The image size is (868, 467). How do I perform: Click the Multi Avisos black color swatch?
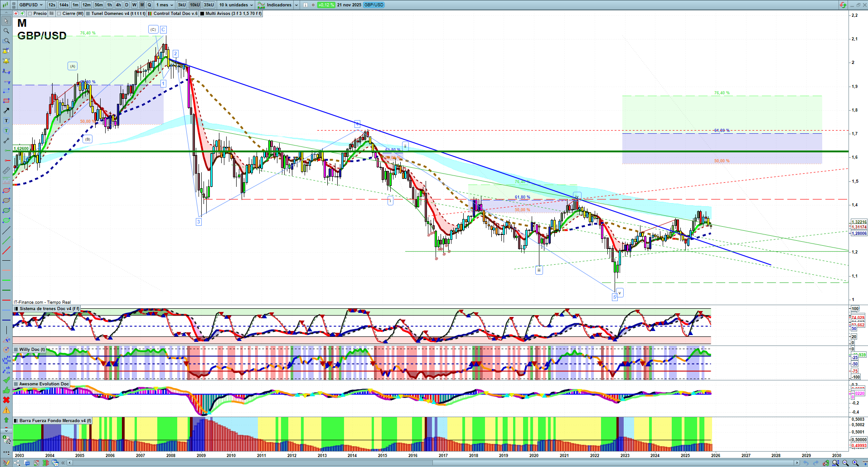[x=202, y=14]
